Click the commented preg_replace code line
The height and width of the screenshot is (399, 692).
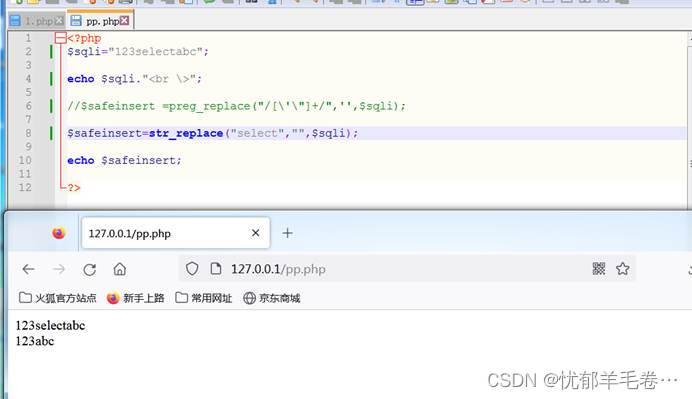coord(236,106)
